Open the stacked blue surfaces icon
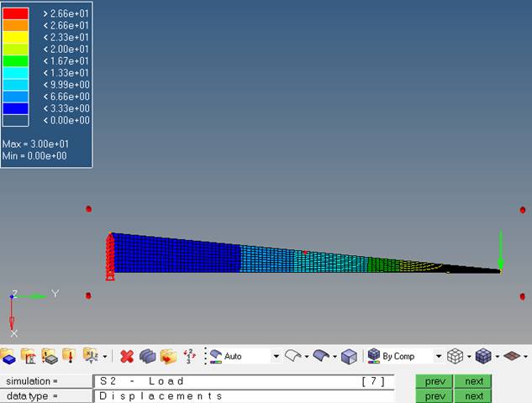The width and height of the screenshot is (532, 403). 148,357
